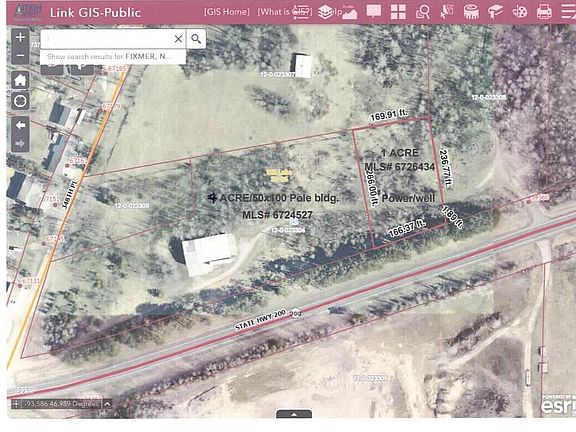Find my location on the map
This screenshot has width=576, height=432.
(20, 101)
